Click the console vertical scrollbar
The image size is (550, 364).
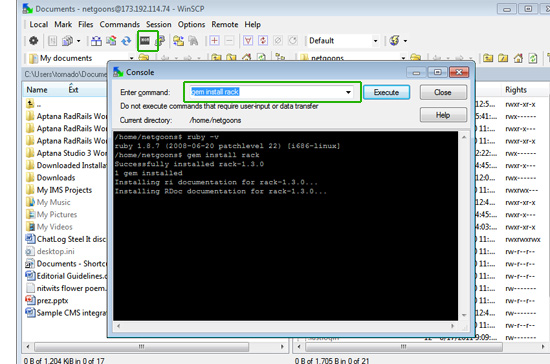[464, 226]
